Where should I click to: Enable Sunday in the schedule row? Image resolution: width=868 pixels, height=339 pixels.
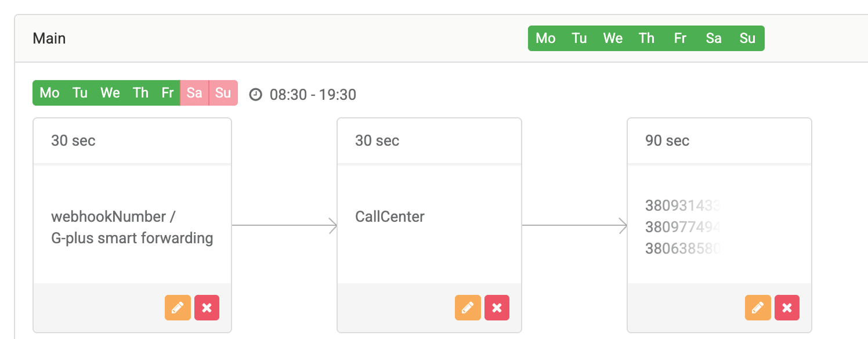[x=223, y=93]
